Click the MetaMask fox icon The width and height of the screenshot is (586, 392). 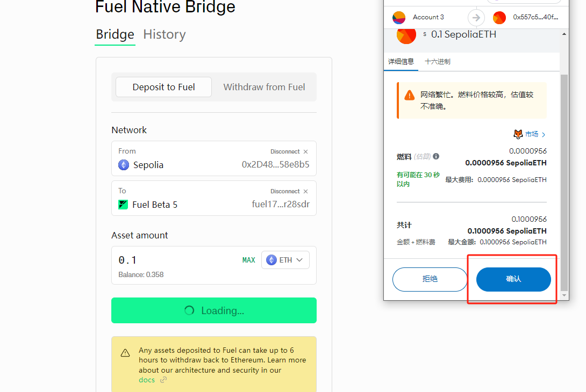[x=518, y=134]
